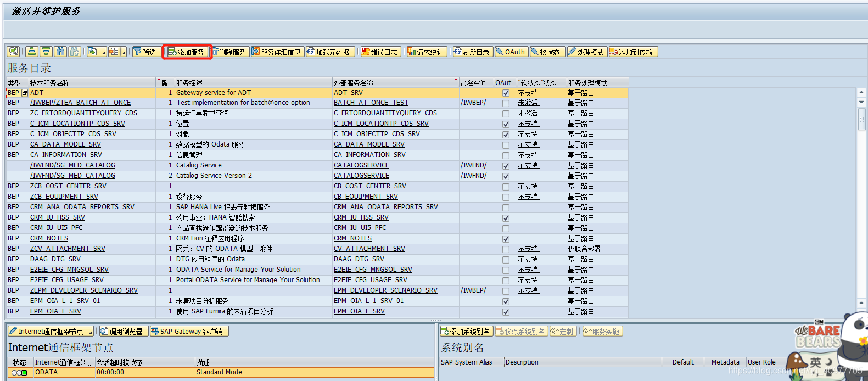Click the 软状态 soft state button

[546, 52]
